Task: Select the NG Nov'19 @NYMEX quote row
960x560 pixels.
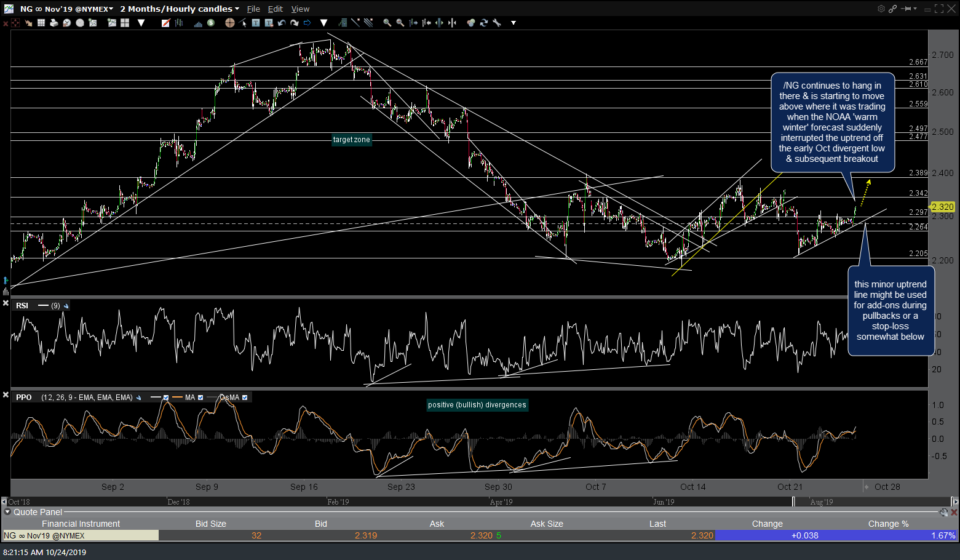Action: pyautogui.click(x=60, y=535)
